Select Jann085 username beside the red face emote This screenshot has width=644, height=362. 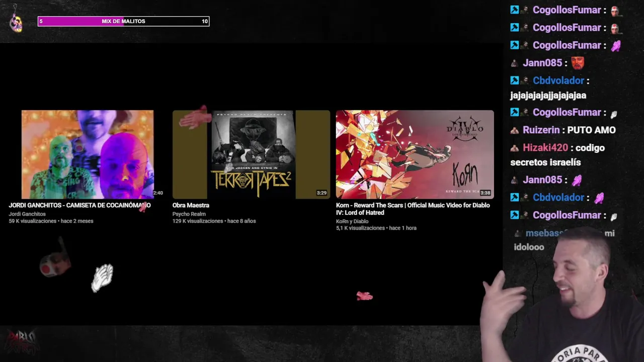pos(542,63)
